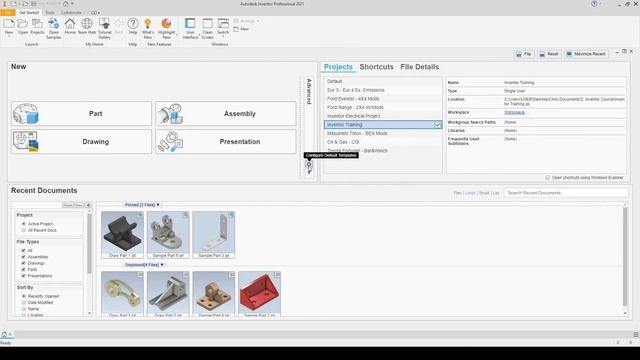
Task: Open quick access toolbar customize dropdown
Action: tap(72, 4)
